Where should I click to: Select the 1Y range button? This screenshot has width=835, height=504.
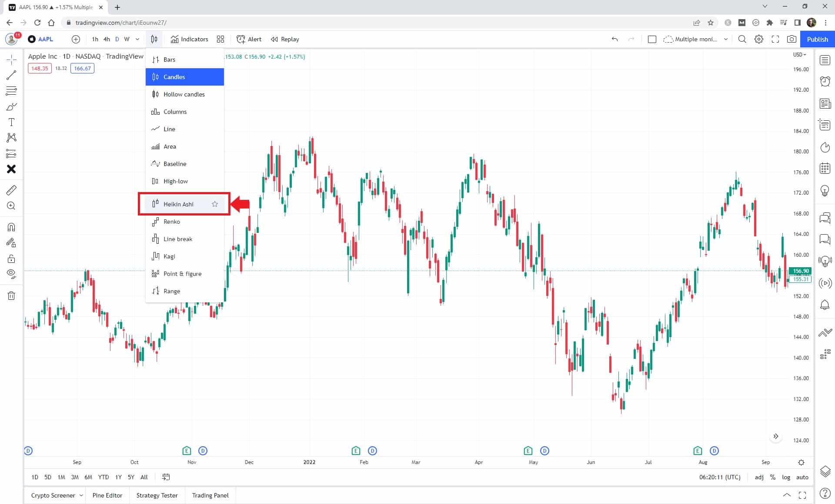[118, 477]
